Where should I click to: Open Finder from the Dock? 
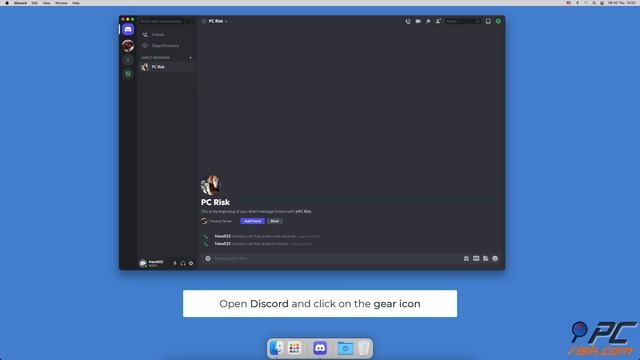click(x=277, y=348)
